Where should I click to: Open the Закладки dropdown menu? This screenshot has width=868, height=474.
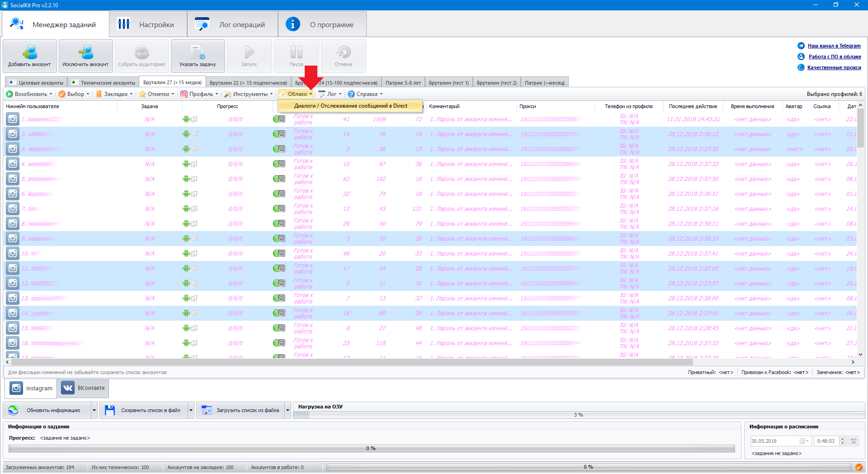pos(114,94)
